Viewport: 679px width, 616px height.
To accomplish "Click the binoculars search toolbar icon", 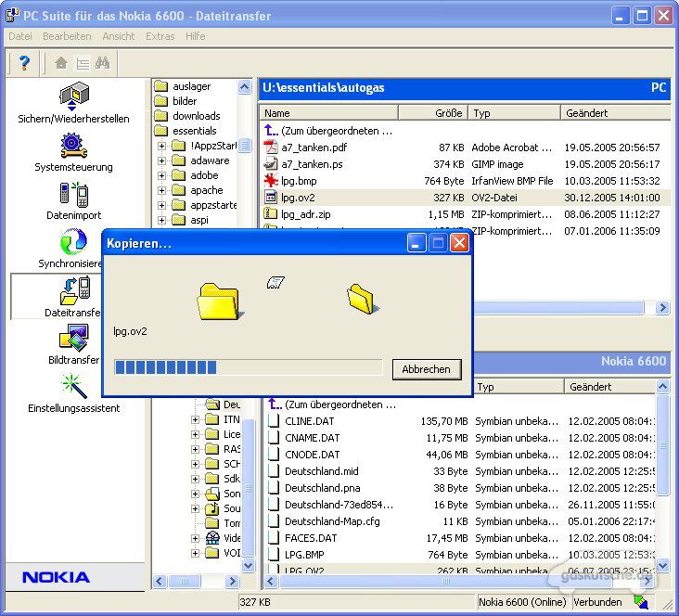I will pos(103,63).
